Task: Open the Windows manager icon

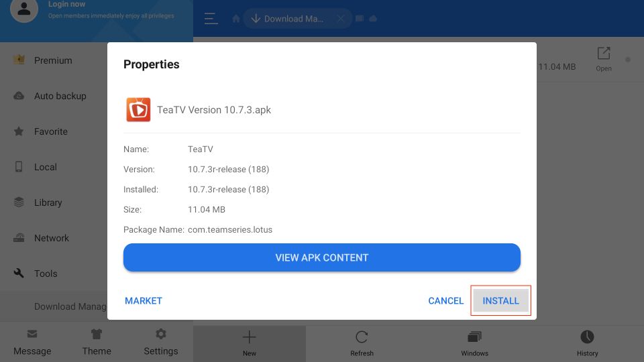Action: click(x=474, y=337)
